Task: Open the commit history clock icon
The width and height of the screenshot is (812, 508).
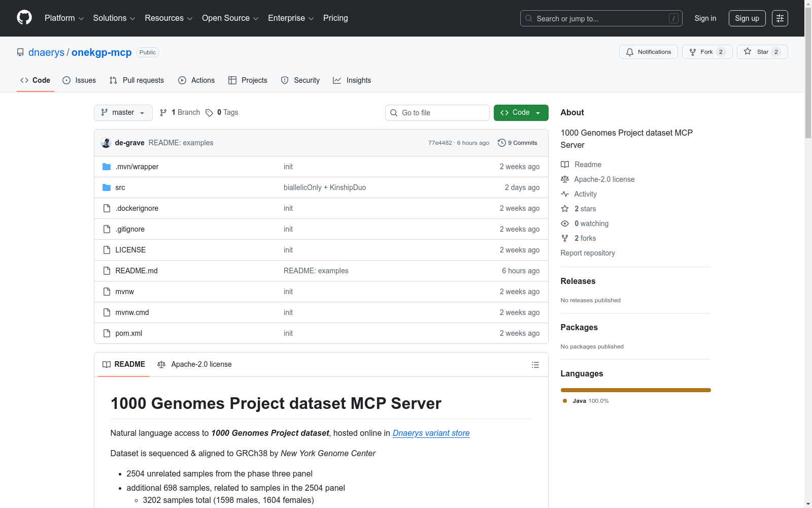Action: coord(501,143)
